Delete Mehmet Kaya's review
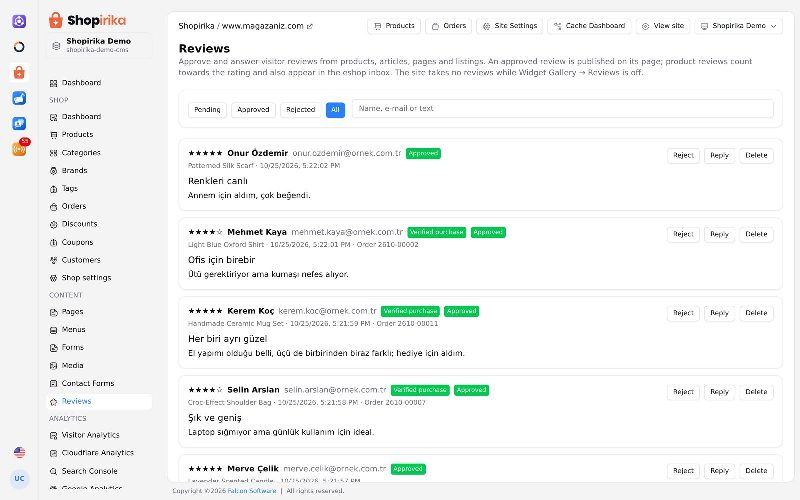 tap(756, 234)
